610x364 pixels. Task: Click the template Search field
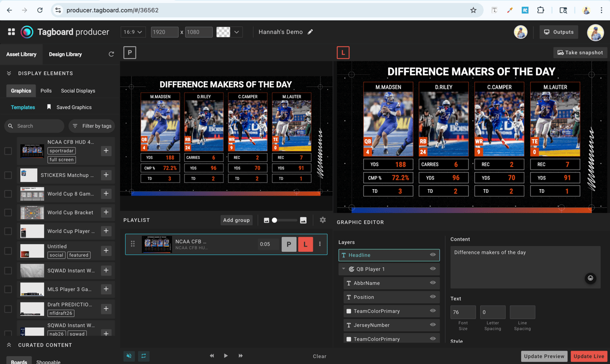tap(34, 126)
